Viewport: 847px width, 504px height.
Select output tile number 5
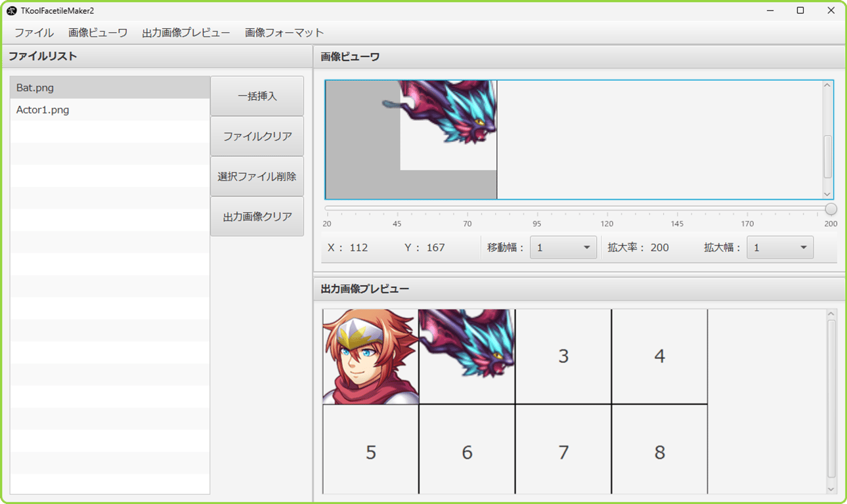click(371, 450)
